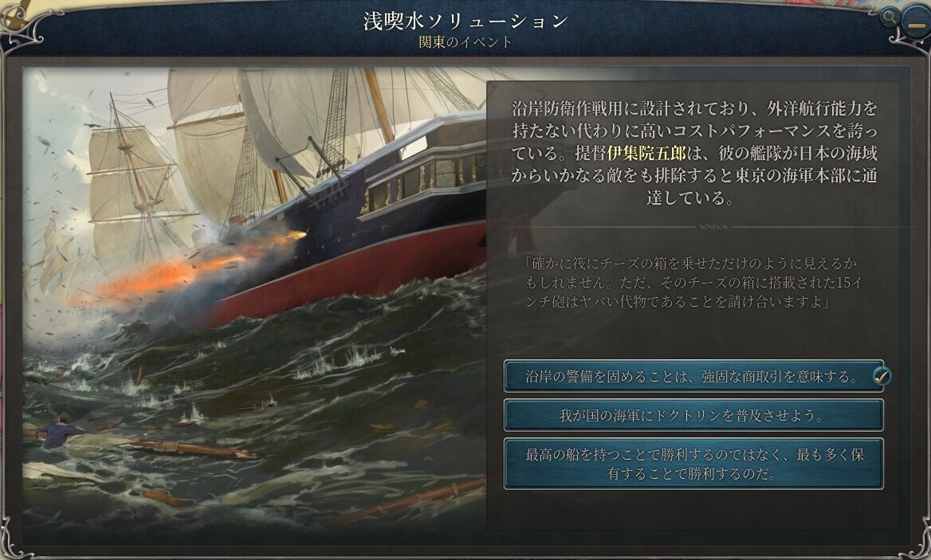The width and height of the screenshot is (931, 560).
Task: Click the 関東 state link in subtitle
Action: tap(431, 42)
